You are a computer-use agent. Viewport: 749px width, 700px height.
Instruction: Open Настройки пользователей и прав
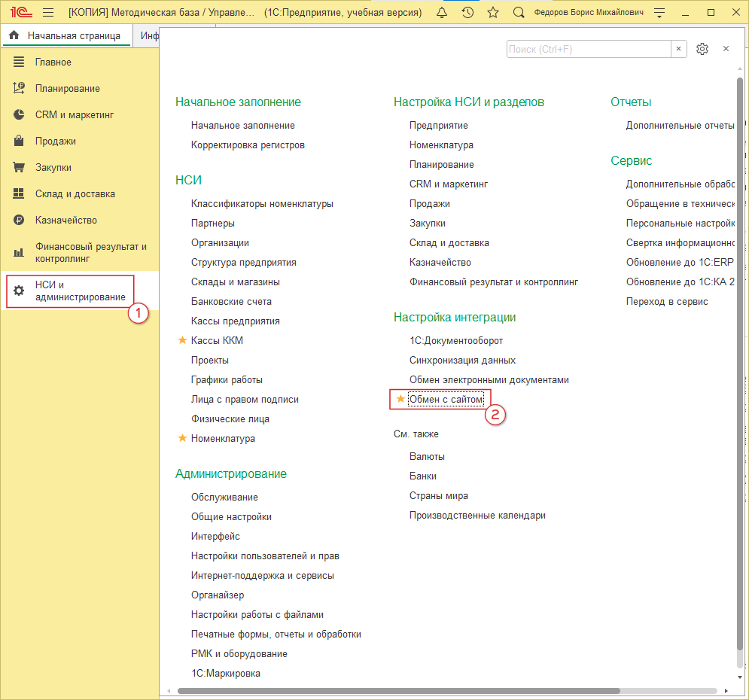(x=265, y=556)
